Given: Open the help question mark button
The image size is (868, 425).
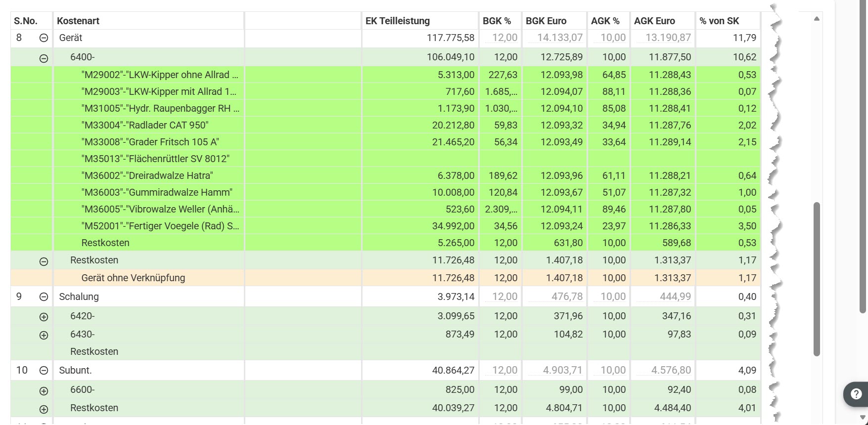Looking at the screenshot, I should point(856,394).
